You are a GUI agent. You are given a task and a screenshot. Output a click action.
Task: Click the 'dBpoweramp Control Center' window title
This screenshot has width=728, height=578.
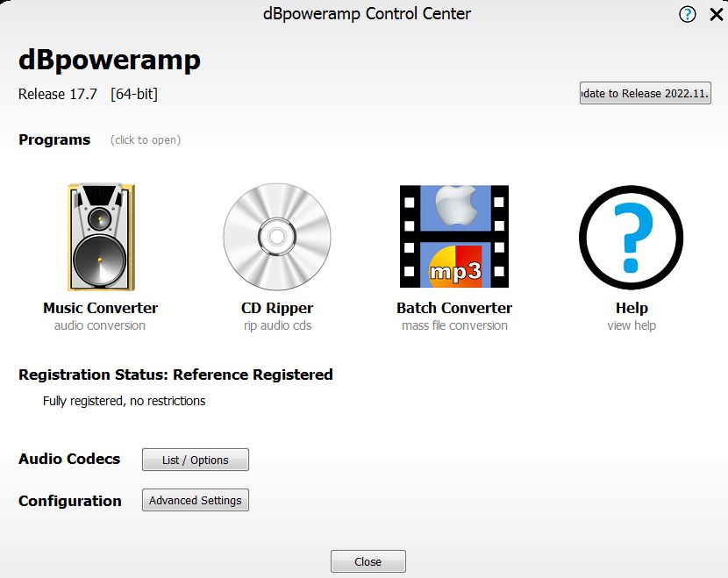pyautogui.click(x=367, y=14)
